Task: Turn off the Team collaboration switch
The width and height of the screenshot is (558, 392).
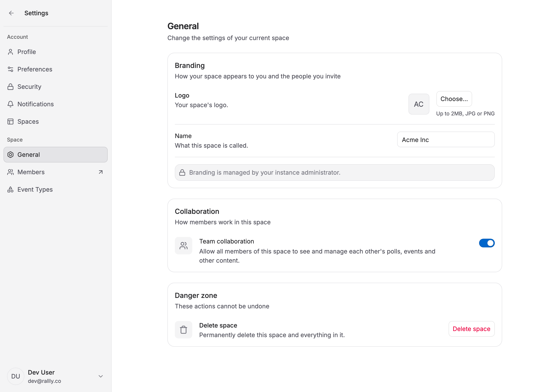Action: point(487,243)
